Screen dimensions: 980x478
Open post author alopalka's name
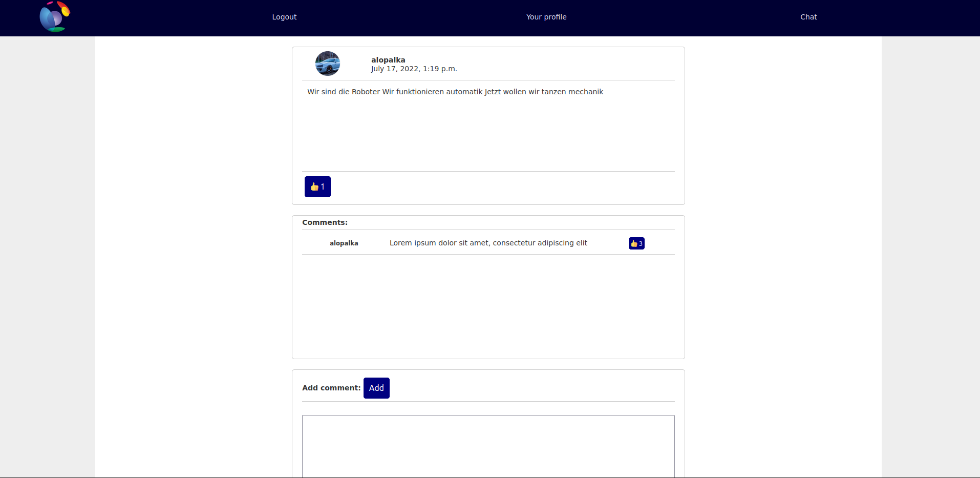pyautogui.click(x=388, y=60)
